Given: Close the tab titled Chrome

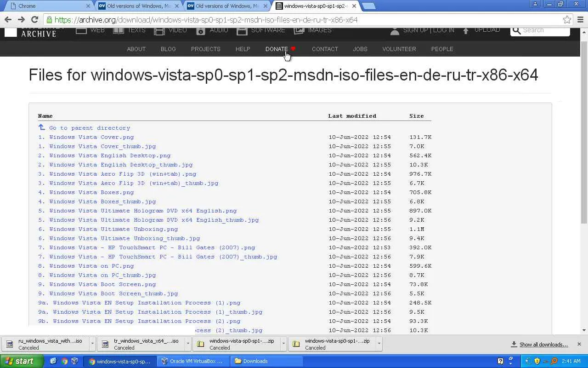Looking at the screenshot, I should [88, 6].
